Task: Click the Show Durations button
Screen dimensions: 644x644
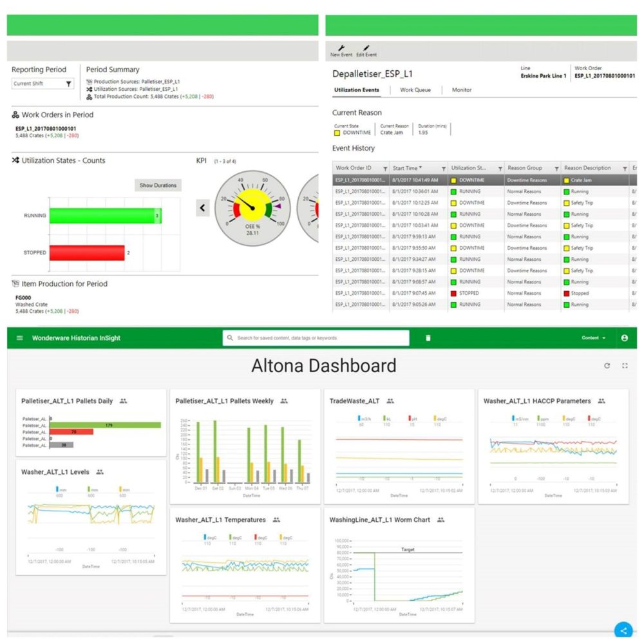Action: [158, 185]
